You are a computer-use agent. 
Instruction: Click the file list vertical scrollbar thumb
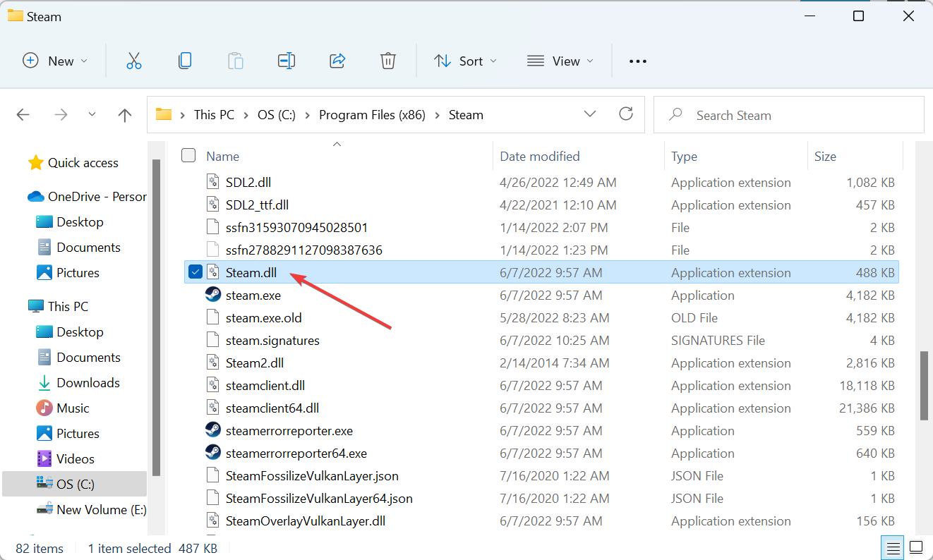click(924, 386)
